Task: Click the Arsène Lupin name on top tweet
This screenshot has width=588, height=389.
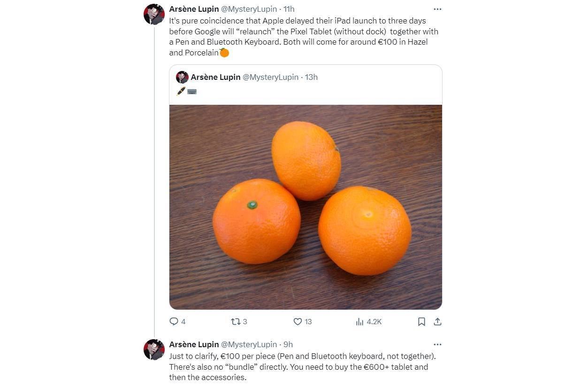Action: pyautogui.click(x=194, y=9)
